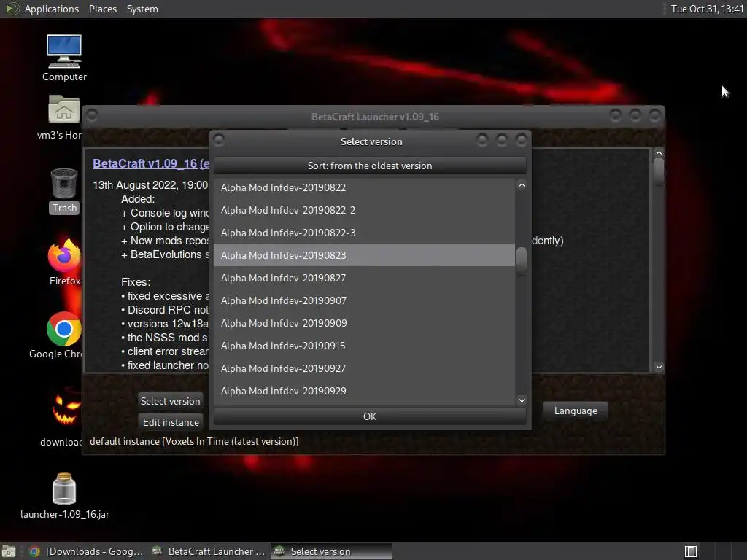Select Alpha Mod Infdev-20190822
The height and width of the screenshot is (560, 747).
coord(365,187)
